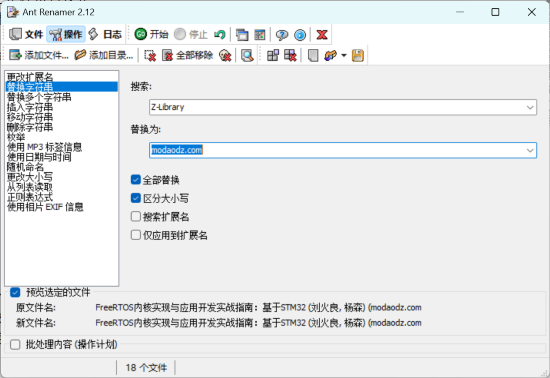The image size is (550, 378).
Task: Click the 18 个文件 status bar entry
Action: pyautogui.click(x=146, y=367)
